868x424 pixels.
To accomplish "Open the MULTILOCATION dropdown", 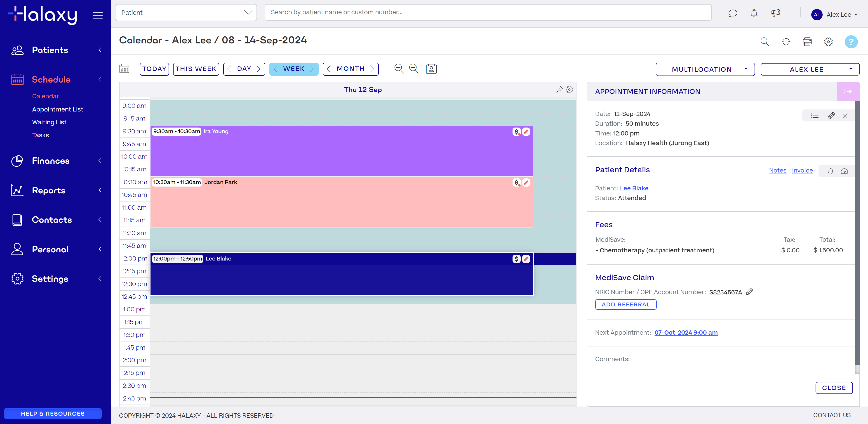I will coord(705,69).
